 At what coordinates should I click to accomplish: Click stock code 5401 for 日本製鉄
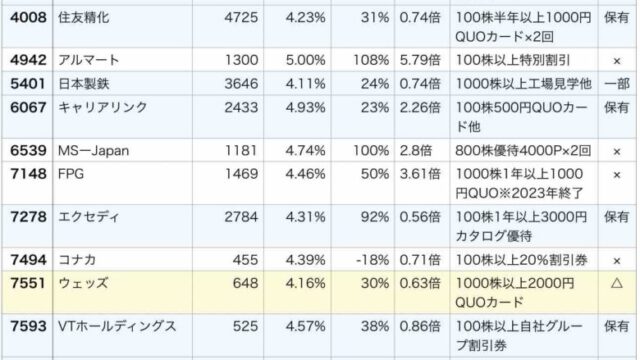pos(27,84)
